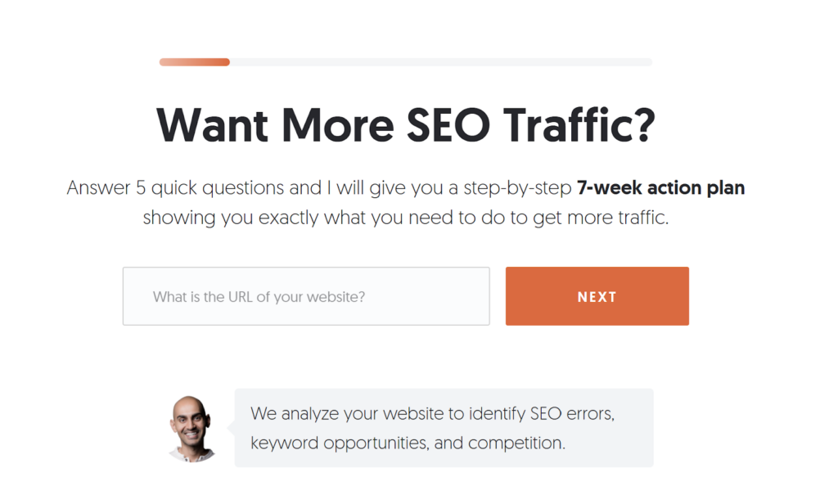
Task: Click the word 'Want' in the headline
Action: pyautogui.click(x=212, y=126)
